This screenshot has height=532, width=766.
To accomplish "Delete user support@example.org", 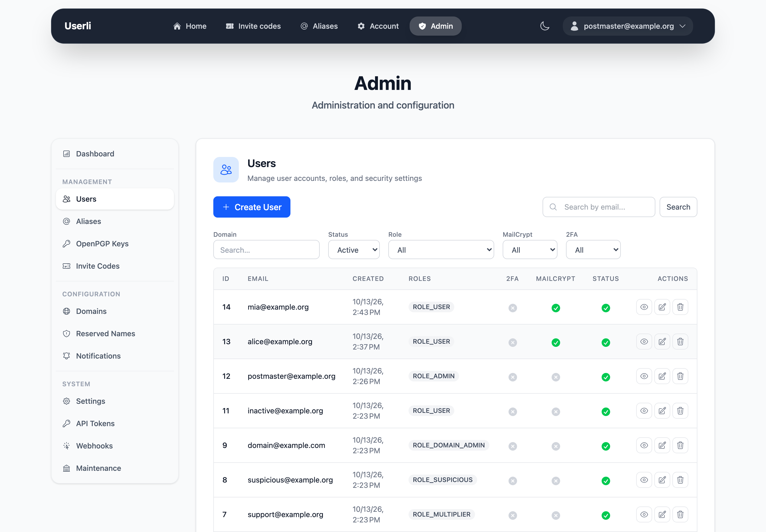I will click(x=680, y=515).
